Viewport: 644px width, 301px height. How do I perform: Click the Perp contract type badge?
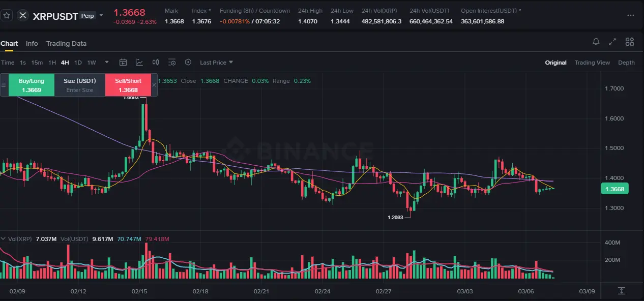coord(87,16)
